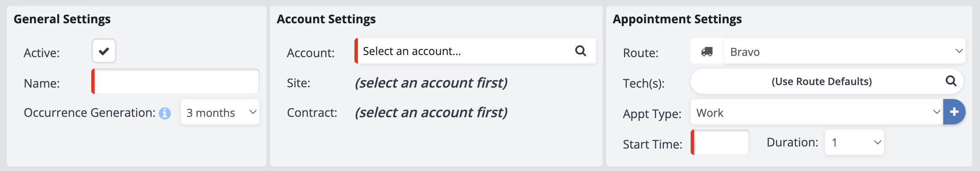Image resolution: width=980 pixels, height=171 pixels.
Task: Click the Contract placeholder text
Action: coord(431,113)
